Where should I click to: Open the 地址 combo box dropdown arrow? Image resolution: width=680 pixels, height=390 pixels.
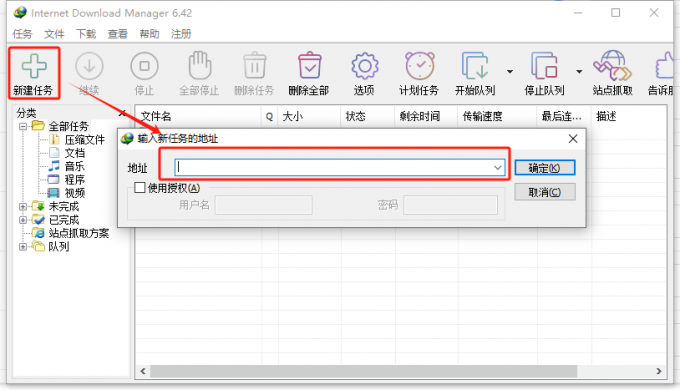click(x=497, y=168)
